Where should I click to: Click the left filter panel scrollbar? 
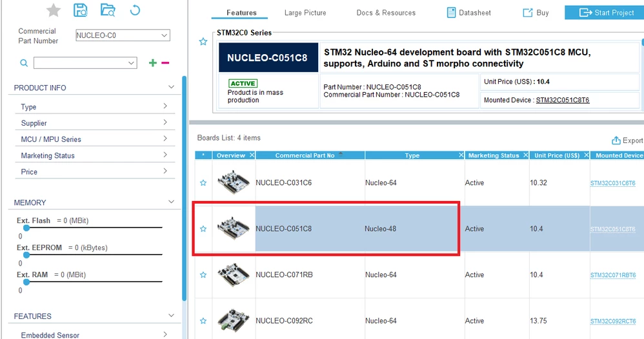click(x=185, y=189)
